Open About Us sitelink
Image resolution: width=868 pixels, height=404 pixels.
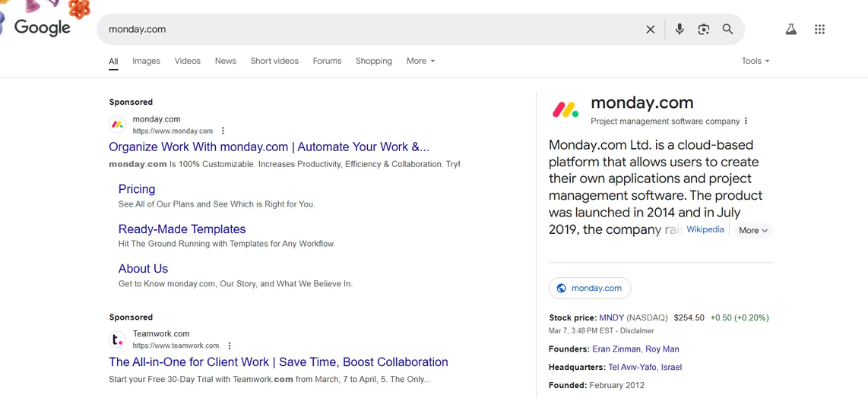(143, 269)
